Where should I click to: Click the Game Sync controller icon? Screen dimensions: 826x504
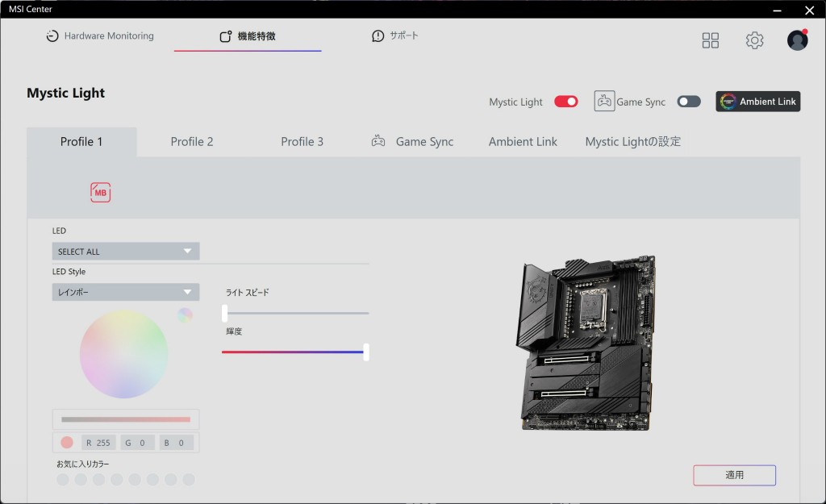click(604, 102)
